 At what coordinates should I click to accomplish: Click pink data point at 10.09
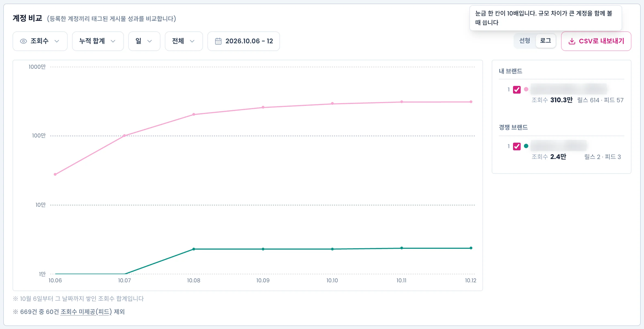point(263,107)
